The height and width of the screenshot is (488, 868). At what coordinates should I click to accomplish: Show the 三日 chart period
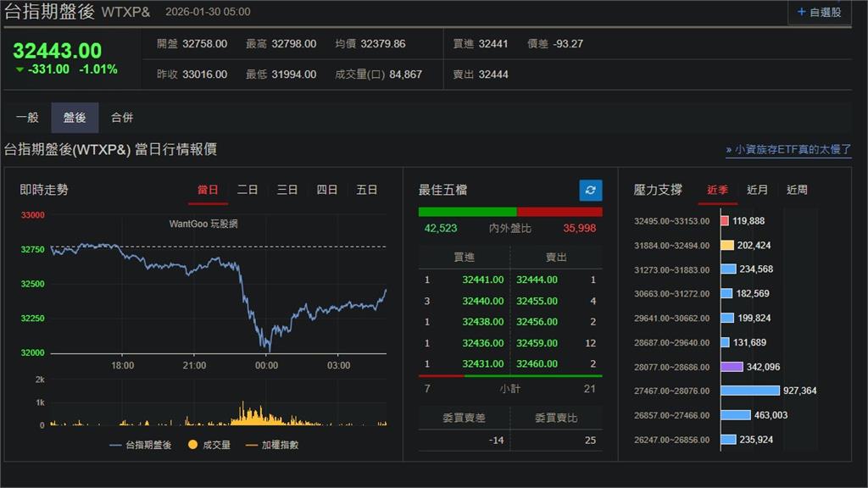(x=287, y=190)
